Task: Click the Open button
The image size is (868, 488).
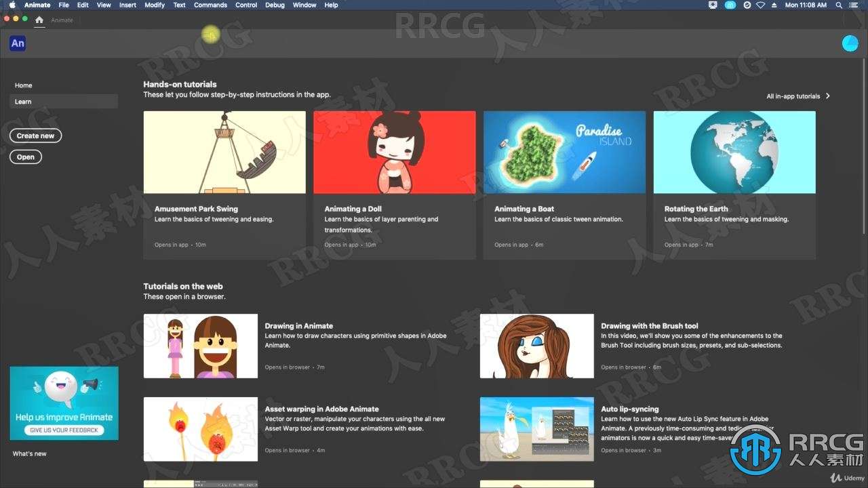Action: click(26, 157)
